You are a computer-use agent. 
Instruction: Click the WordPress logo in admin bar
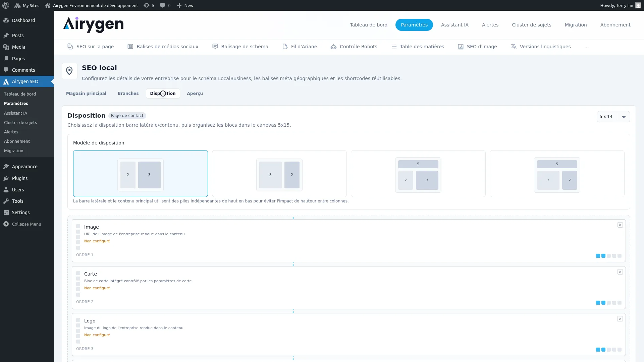click(x=6, y=5)
